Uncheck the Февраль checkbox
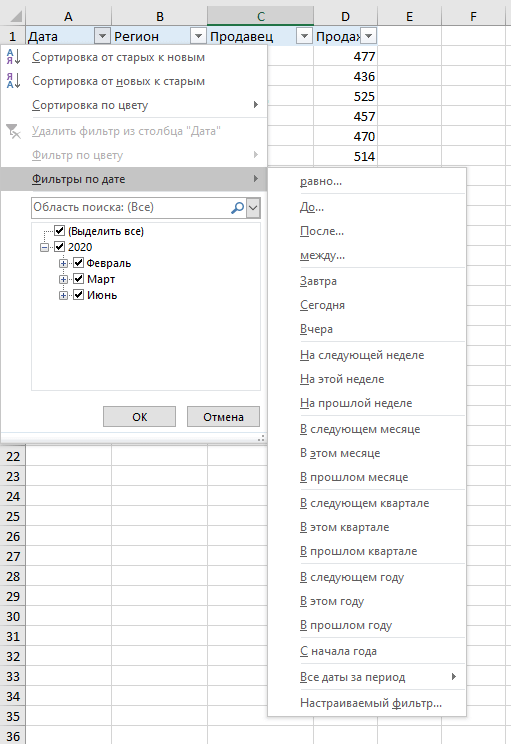511x744 pixels. 79,263
